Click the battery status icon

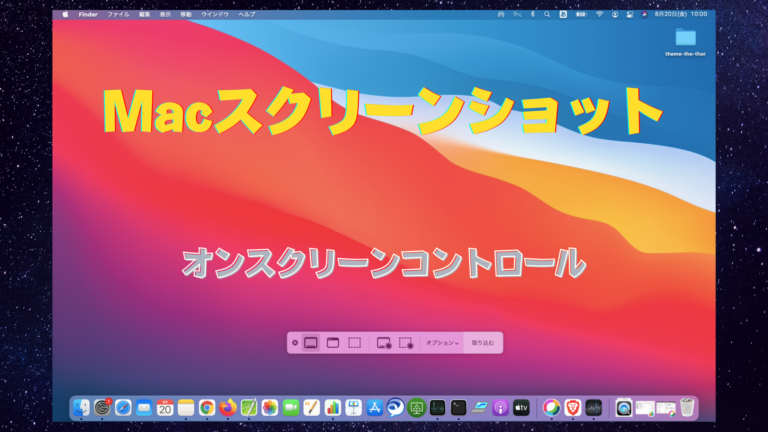pos(581,14)
